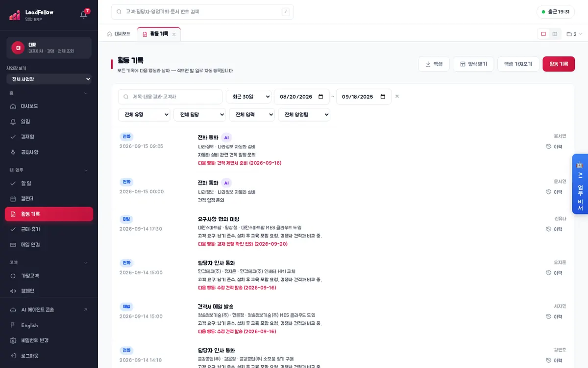Select 활동 기록 in the sidebar
The width and height of the screenshot is (588, 368).
(x=49, y=214)
